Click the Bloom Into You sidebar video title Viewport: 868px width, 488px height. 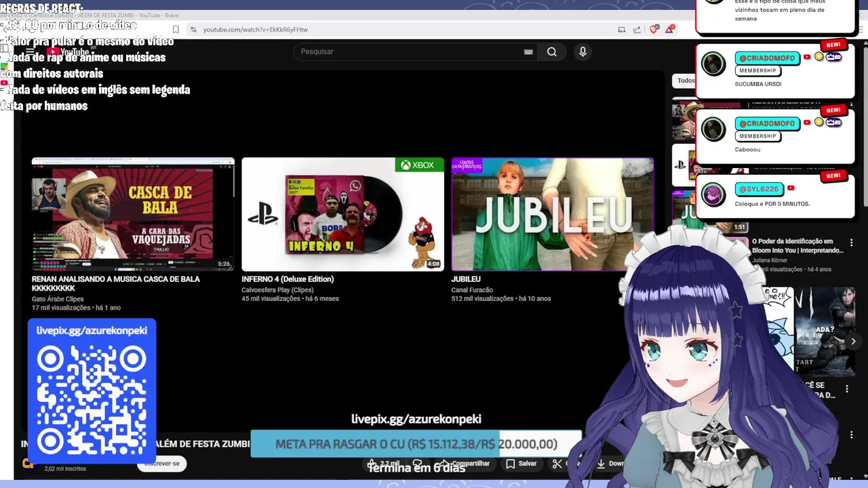(x=797, y=246)
